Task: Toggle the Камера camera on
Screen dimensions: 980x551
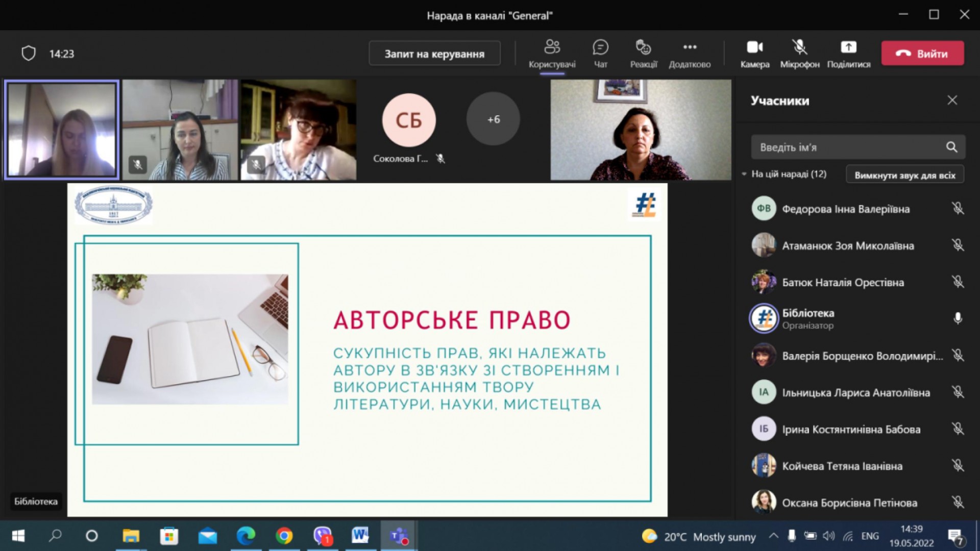Action: pos(754,53)
